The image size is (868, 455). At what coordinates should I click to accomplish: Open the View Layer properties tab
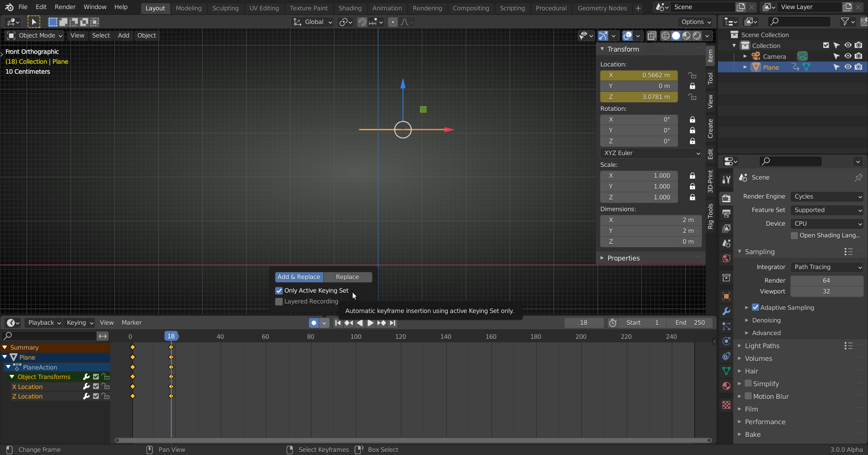point(726,228)
